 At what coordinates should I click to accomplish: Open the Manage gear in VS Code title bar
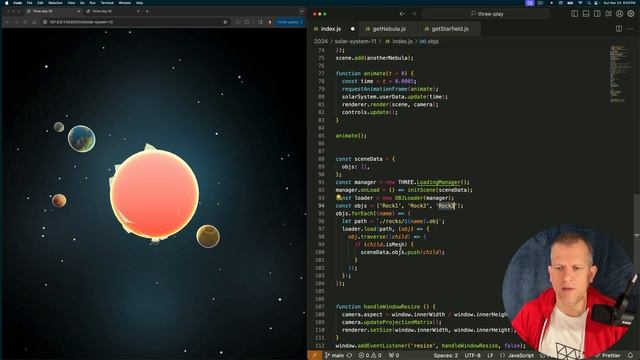click(631, 14)
